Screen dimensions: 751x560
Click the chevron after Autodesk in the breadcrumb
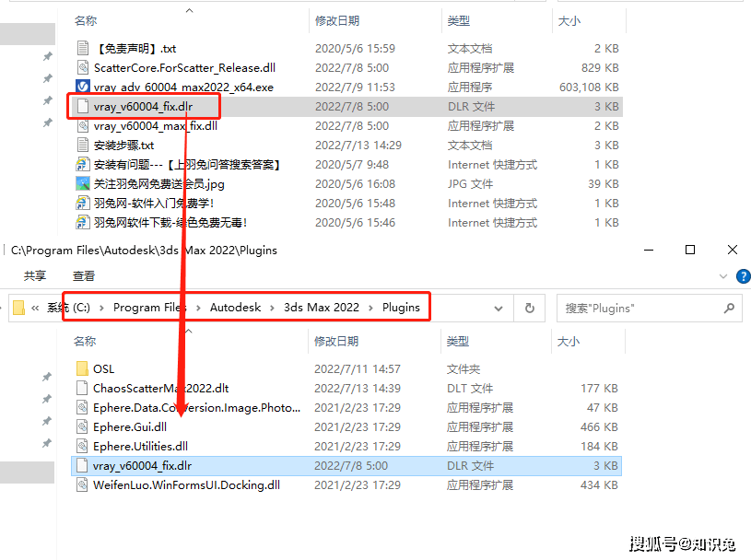point(273,308)
